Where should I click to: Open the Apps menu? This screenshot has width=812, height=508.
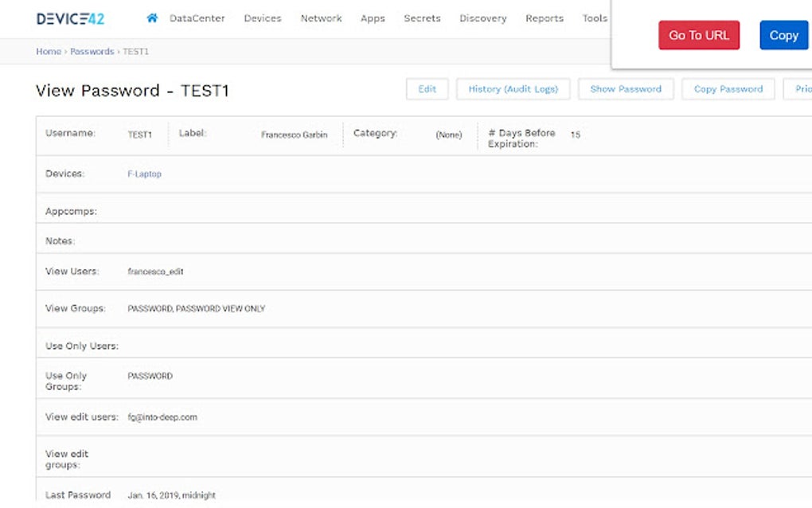click(373, 18)
